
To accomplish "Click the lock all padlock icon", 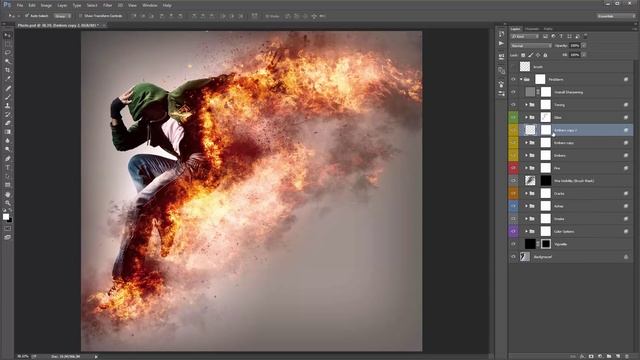I will coord(545,55).
